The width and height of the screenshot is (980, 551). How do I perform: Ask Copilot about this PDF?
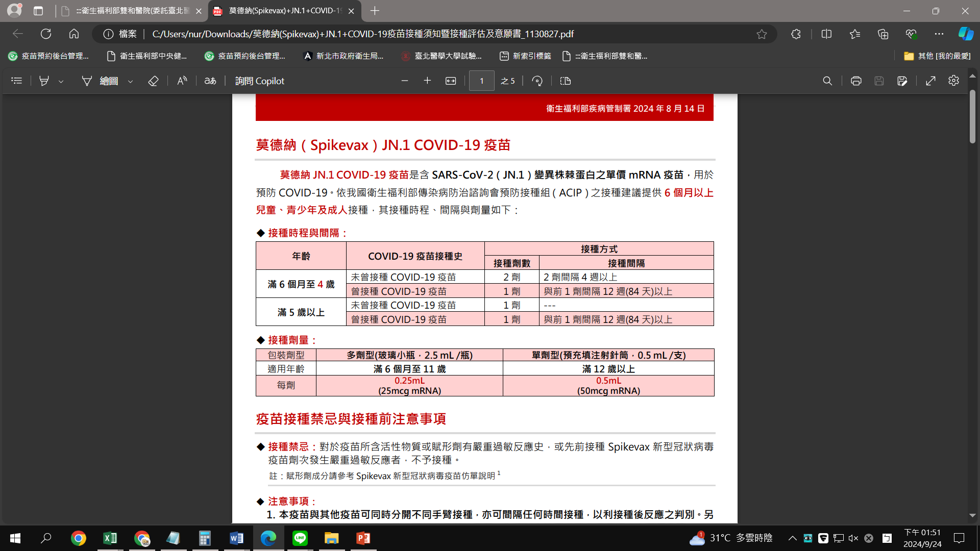[259, 81]
